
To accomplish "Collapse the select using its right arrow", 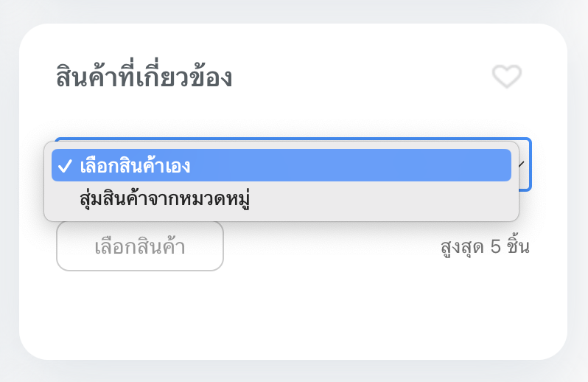I will 523,164.
